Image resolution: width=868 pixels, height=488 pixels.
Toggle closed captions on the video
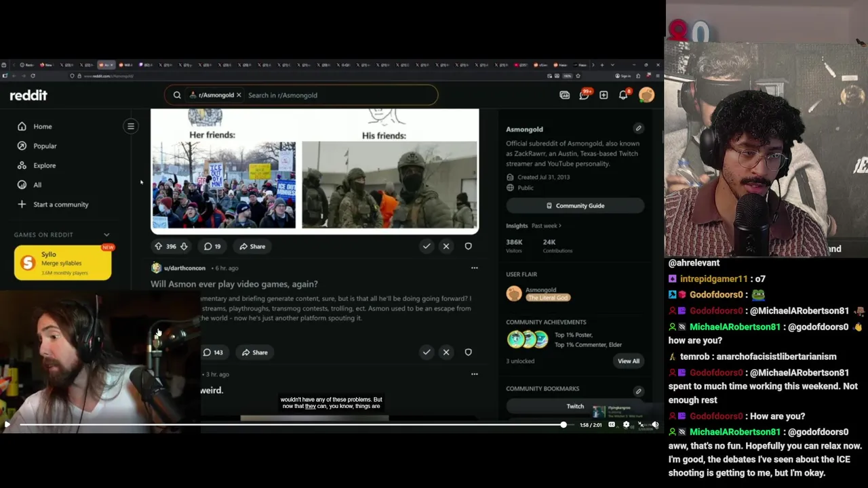(x=612, y=425)
